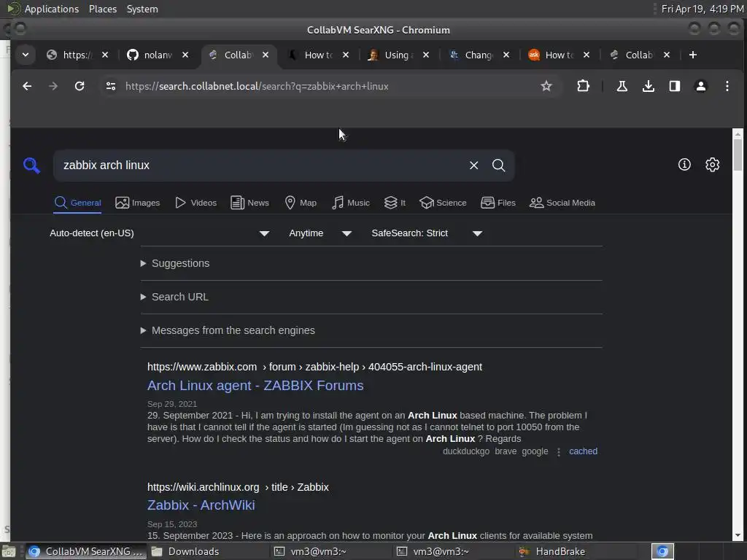
Task: Expand Messages from the search engines
Action: [x=228, y=330]
